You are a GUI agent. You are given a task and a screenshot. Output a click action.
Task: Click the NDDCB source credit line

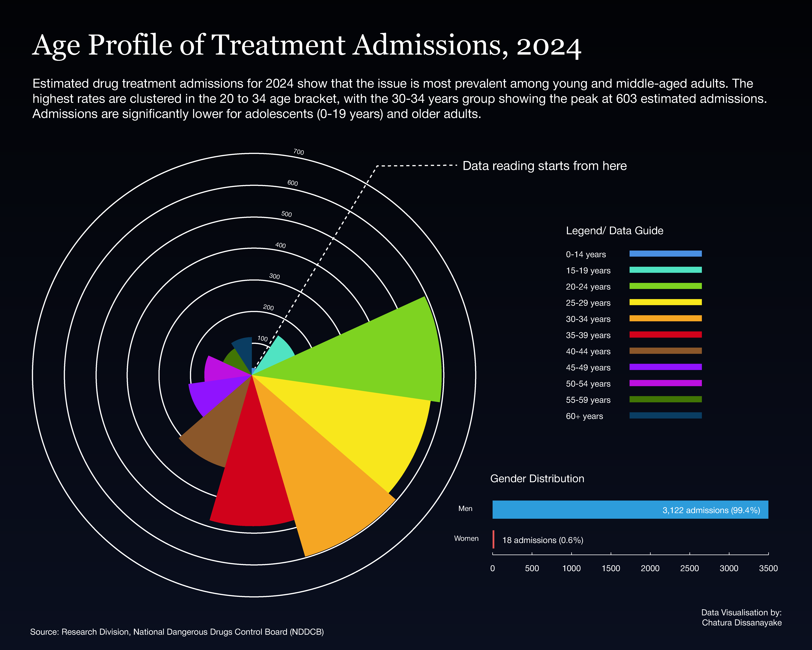tap(177, 632)
